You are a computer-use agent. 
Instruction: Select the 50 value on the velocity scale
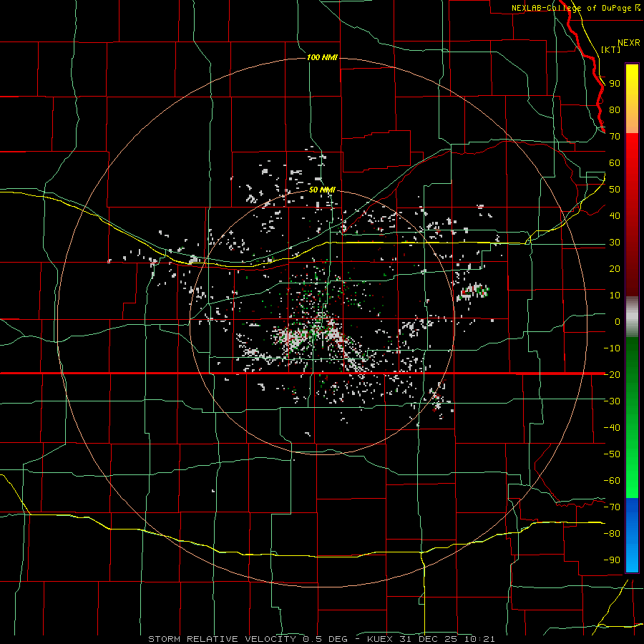pos(615,190)
